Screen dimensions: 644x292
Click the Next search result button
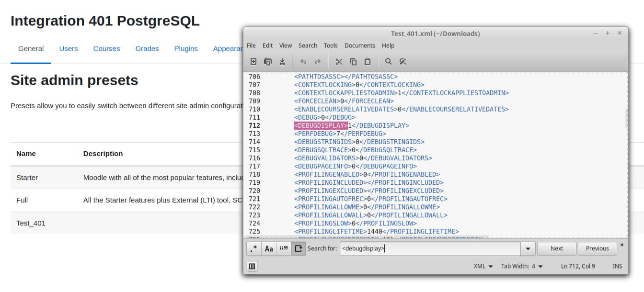(557, 248)
